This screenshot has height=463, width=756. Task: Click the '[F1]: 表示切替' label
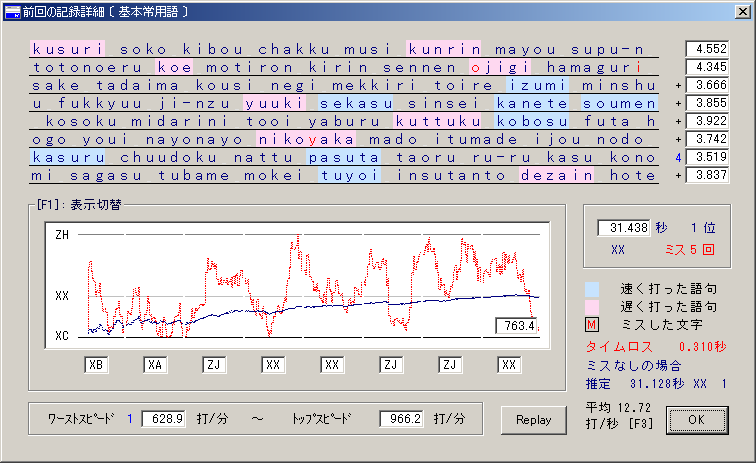(x=79, y=205)
